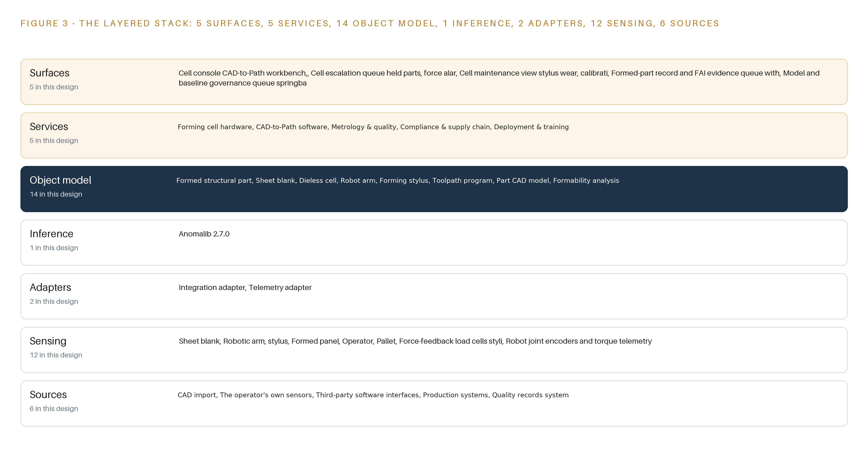Screen dimensions: 868x457
Task: Click the Sensing list starting 'Sheet blank, Robotic arm'
Action: pos(415,341)
